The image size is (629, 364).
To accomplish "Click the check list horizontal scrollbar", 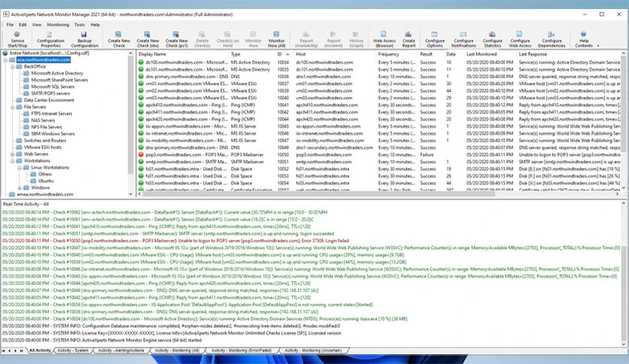I will pyautogui.click(x=319, y=194).
